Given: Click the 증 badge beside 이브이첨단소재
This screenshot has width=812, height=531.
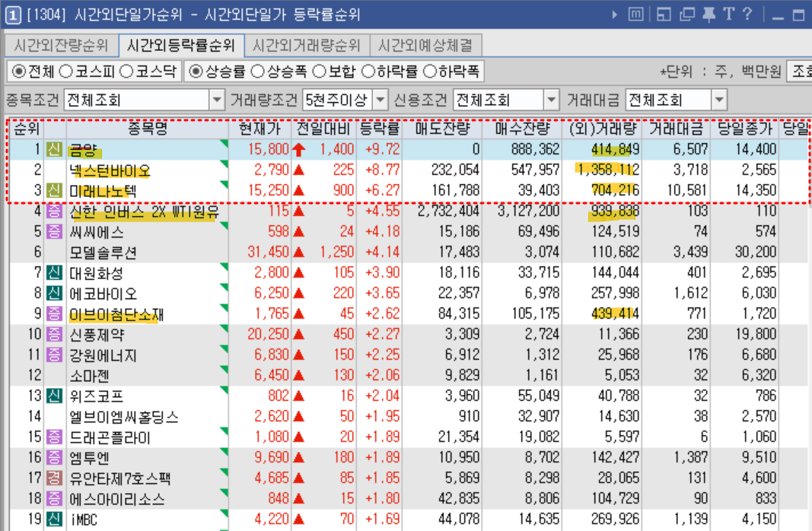Looking at the screenshot, I should tap(54, 313).
